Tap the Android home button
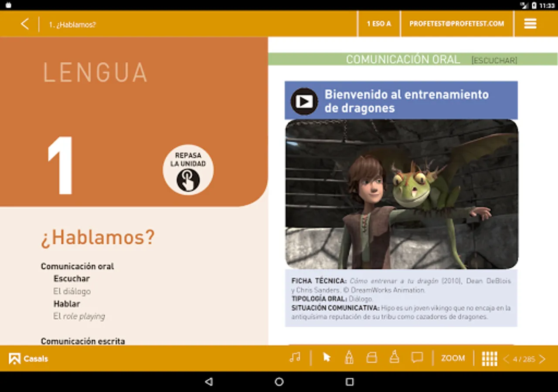 pyautogui.click(x=279, y=382)
